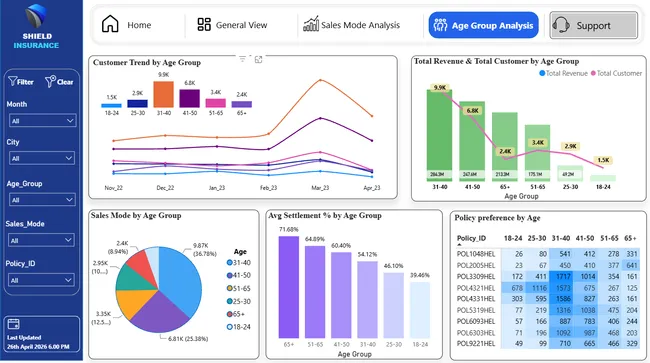Reset filters with the Clear button
Viewport: 650px width, 363px height.
(x=59, y=82)
